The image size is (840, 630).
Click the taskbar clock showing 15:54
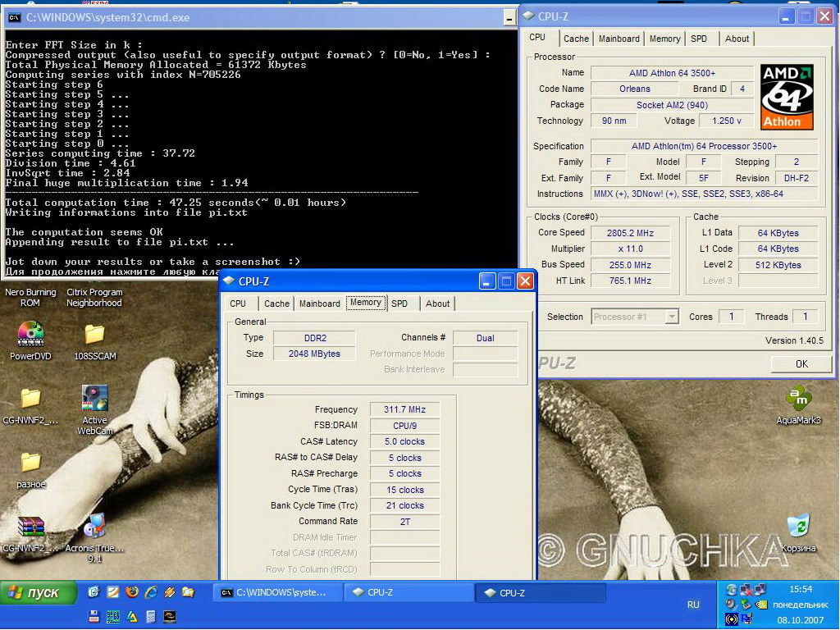801,589
